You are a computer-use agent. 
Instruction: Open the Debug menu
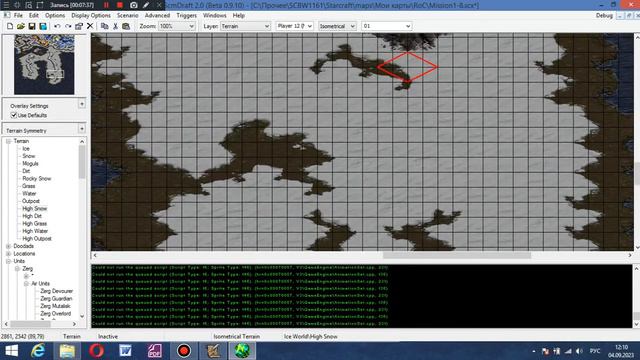coord(604,16)
